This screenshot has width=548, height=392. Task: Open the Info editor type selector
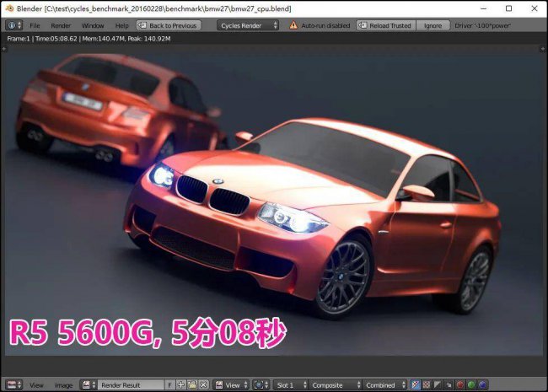14,25
